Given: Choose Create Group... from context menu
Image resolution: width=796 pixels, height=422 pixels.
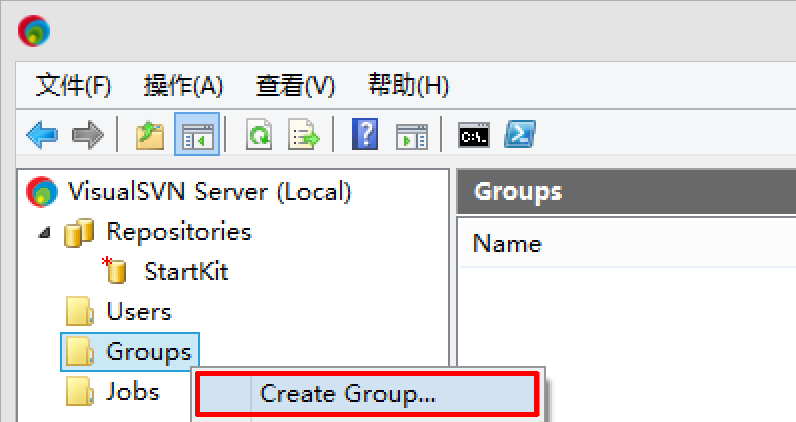Looking at the screenshot, I should pos(348,394).
